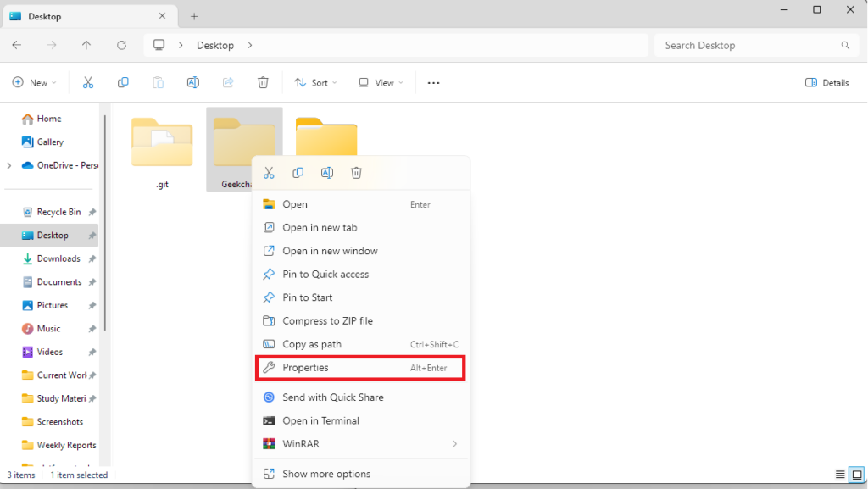Click the Cut icon in the toolbar
This screenshot has width=868, height=489.
click(88, 82)
